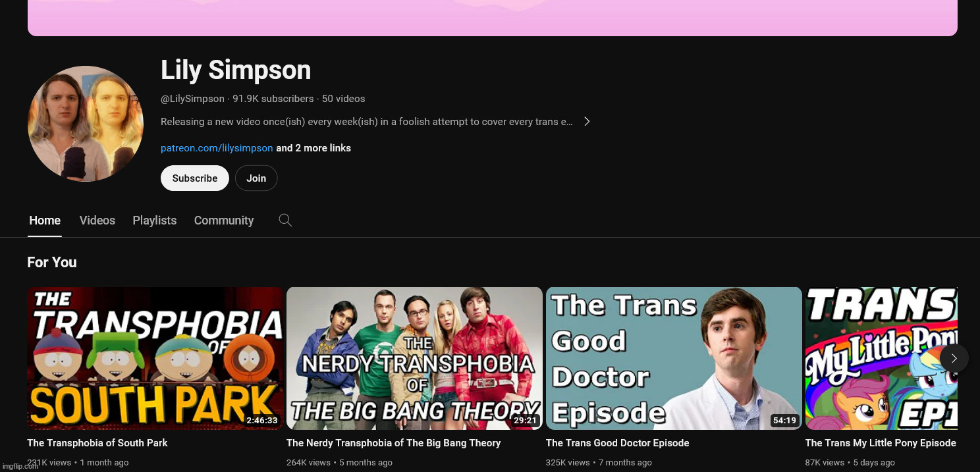Play The Transphobia of South Park thumbnail
The height and width of the screenshot is (472, 980).
click(x=155, y=358)
